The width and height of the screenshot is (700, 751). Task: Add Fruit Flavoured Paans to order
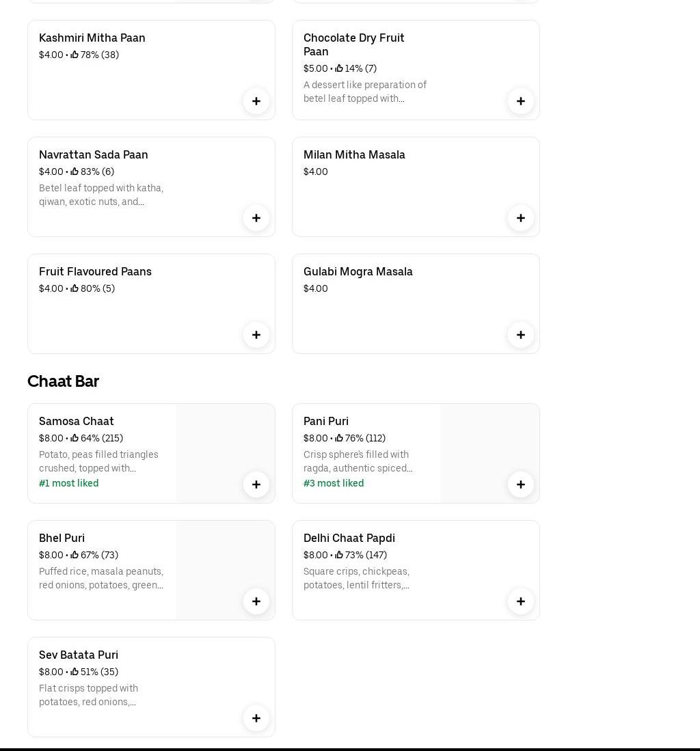256,335
